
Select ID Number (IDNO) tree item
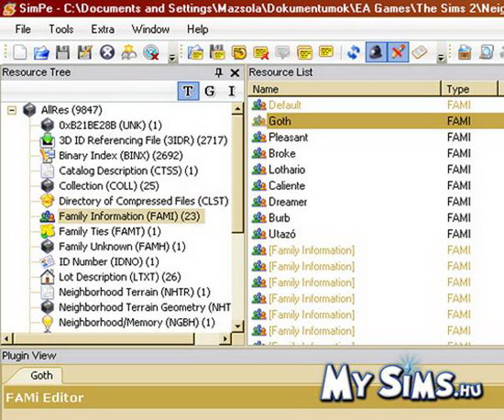point(109,261)
